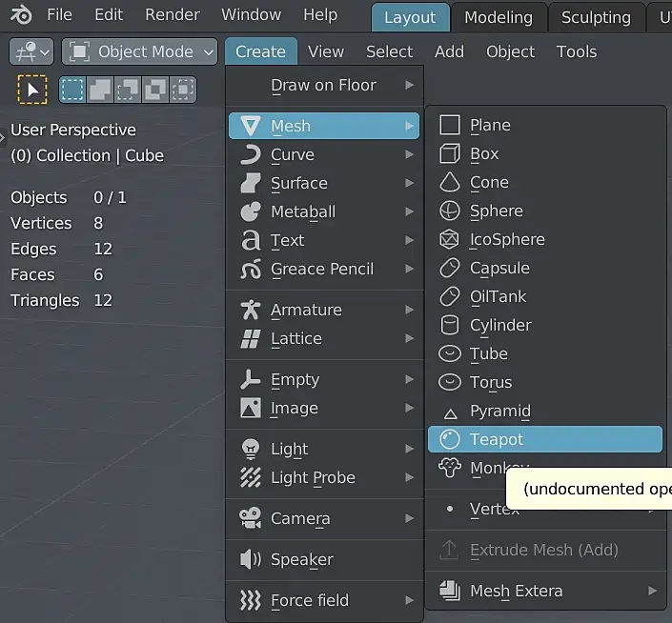Expand the Lattice submenu arrow
The height and width of the screenshot is (623, 672).
pos(409,338)
